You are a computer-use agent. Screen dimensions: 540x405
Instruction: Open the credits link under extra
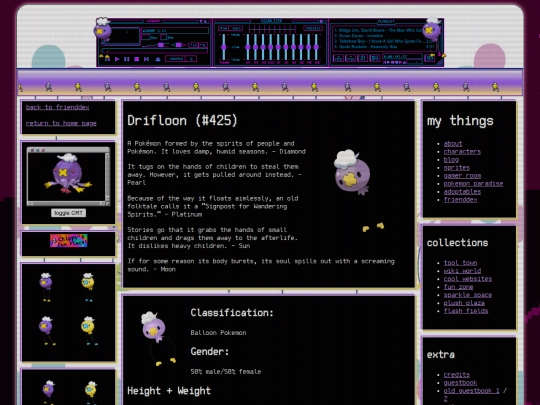[x=457, y=375]
